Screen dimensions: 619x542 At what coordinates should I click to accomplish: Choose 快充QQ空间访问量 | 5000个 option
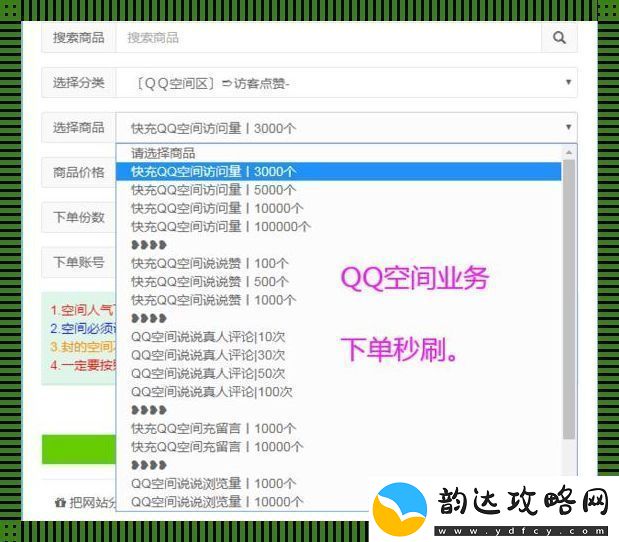tap(339, 190)
